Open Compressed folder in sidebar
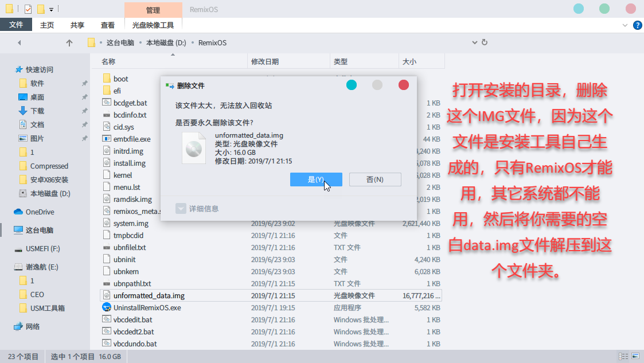Image resolution: width=644 pixels, height=363 pixels. tap(49, 166)
